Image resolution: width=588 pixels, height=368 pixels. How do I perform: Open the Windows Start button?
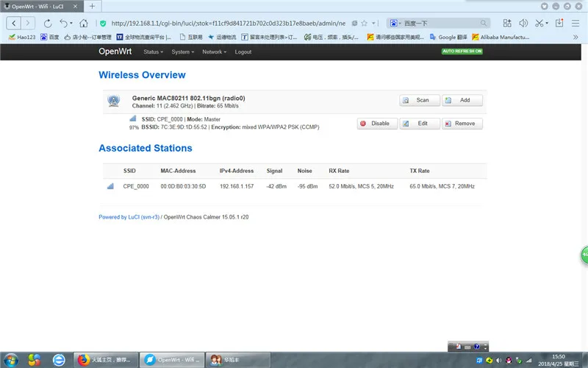pyautogui.click(x=10, y=360)
